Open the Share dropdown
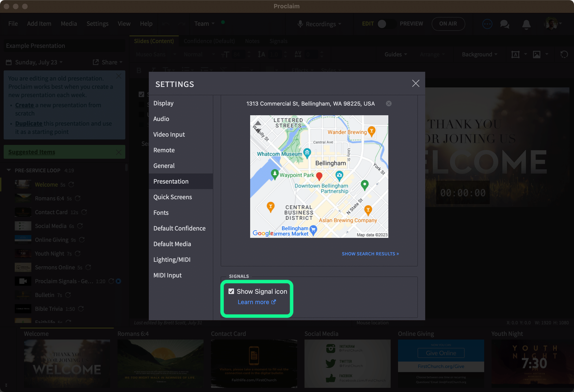This screenshot has height=392, width=574. [108, 62]
